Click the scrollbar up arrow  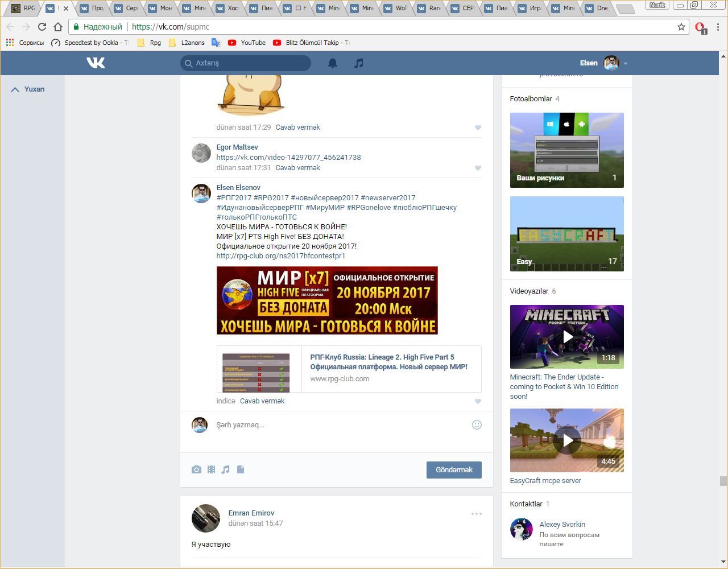tap(723, 56)
